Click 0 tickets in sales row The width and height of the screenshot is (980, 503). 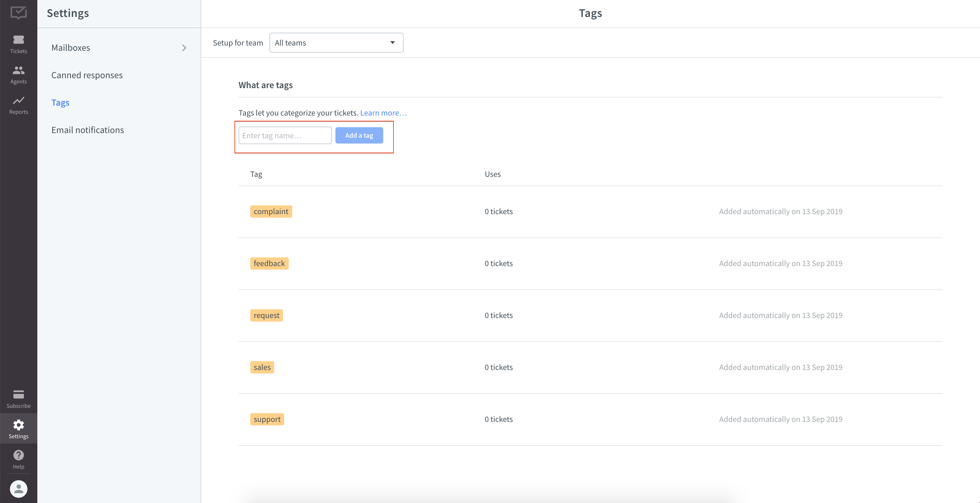(x=498, y=367)
